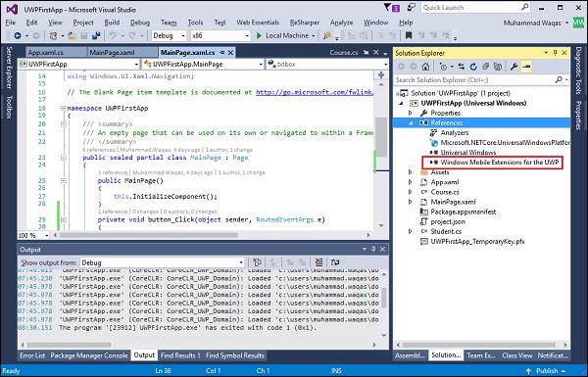Switch to Package Manager Console tab
Image resolution: width=588 pixels, height=377 pixels.
click(x=89, y=355)
